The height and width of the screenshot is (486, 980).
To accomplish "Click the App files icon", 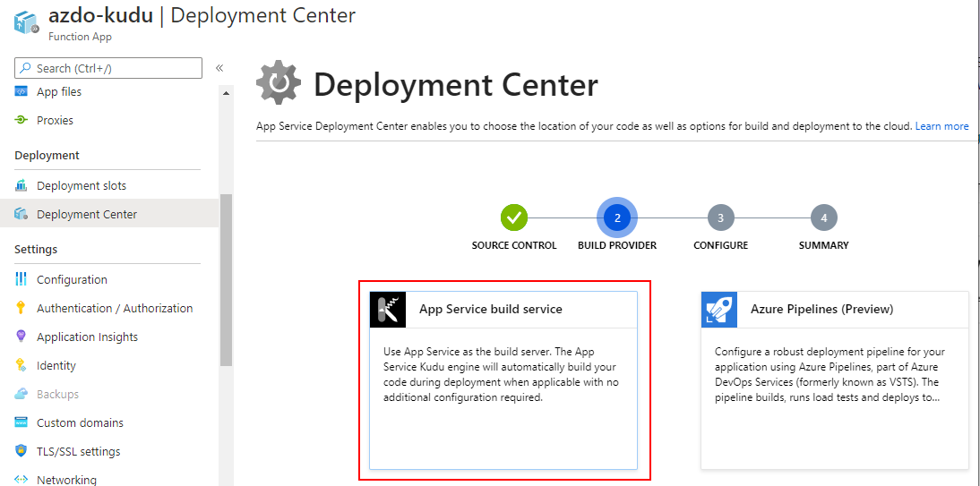I will click(21, 92).
